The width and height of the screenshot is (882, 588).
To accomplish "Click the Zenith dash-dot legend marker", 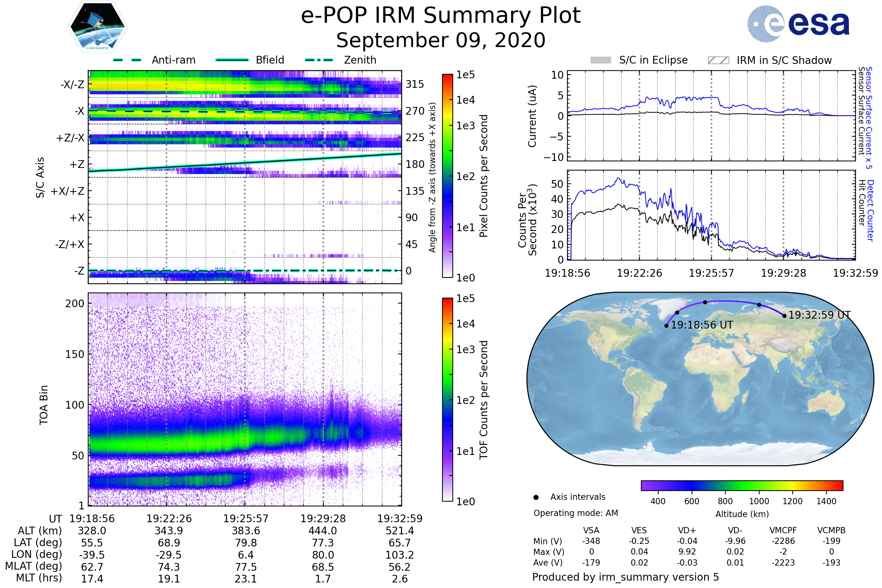I will point(319,60).
